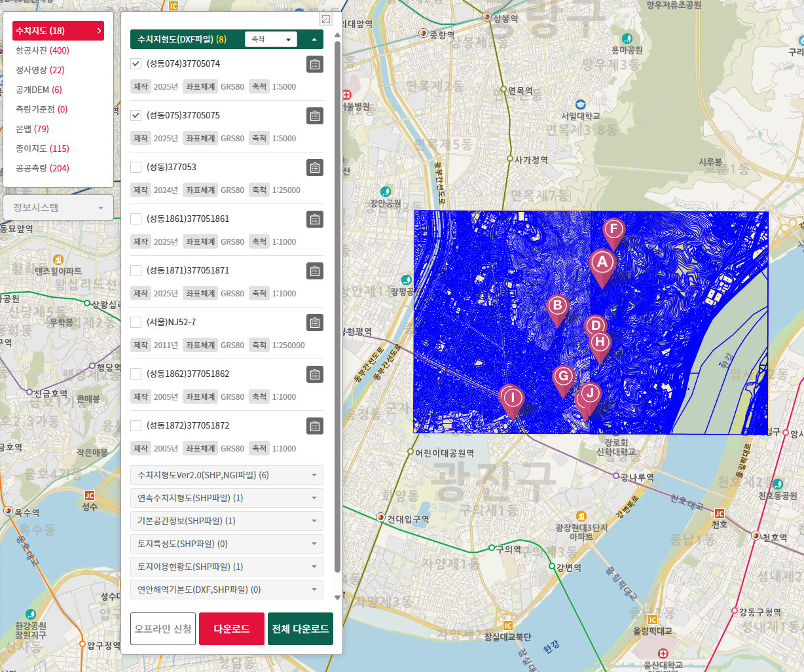This screenshot has height=672, width=804.
Task: Click the results list vertical scrollbar
Action: (x=337, y=307)
